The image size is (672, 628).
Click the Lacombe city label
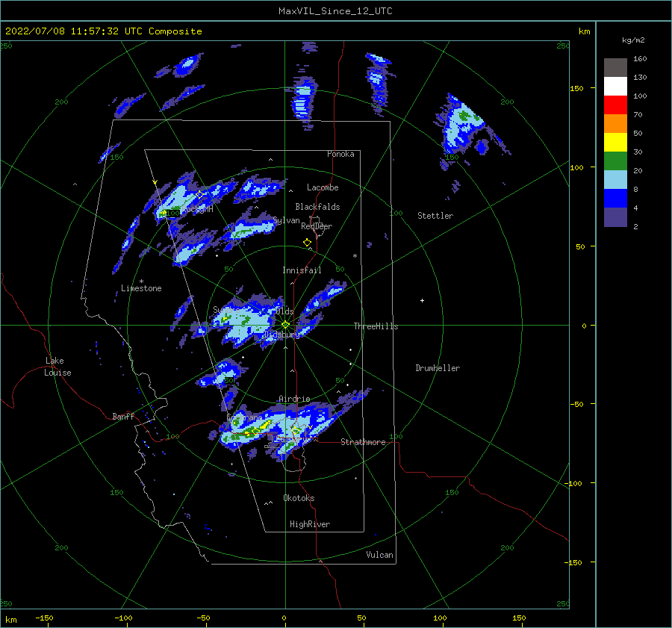[x=323, y=187]
